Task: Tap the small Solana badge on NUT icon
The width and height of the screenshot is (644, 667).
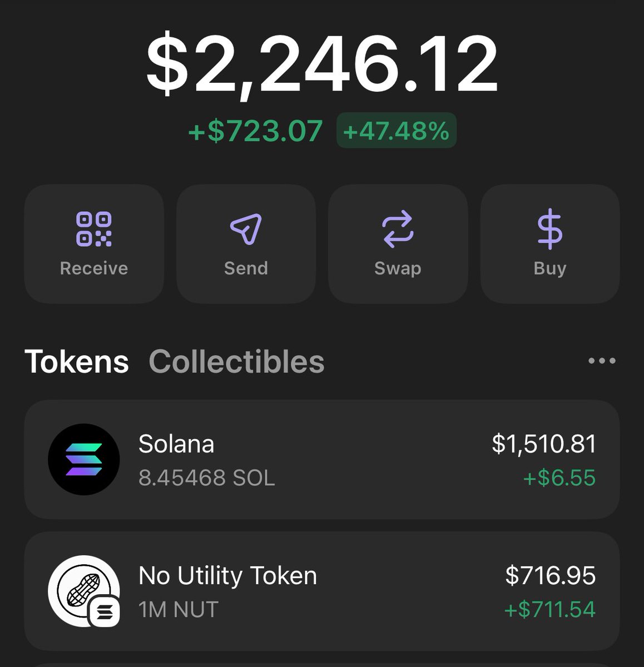Action: (x=105, y=613)
